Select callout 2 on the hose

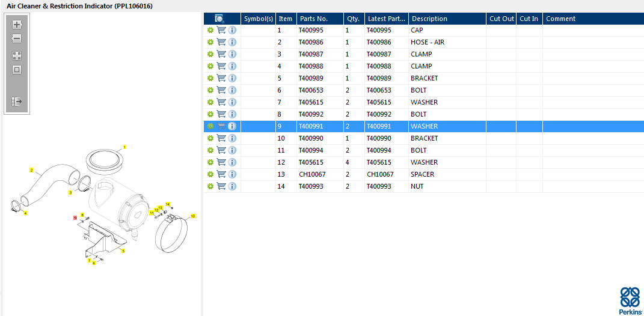pyautogui.click(x=31, y=170)
